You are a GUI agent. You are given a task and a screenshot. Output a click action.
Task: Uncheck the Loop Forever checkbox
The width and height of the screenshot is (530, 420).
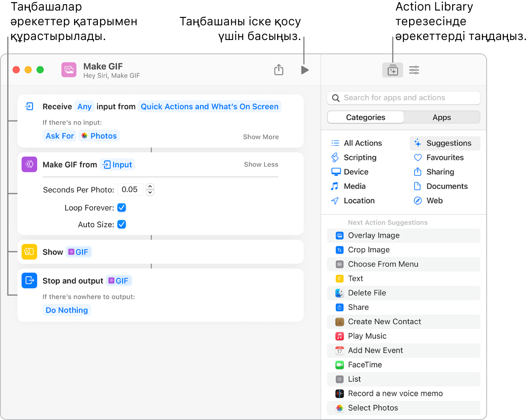(122, 208)
